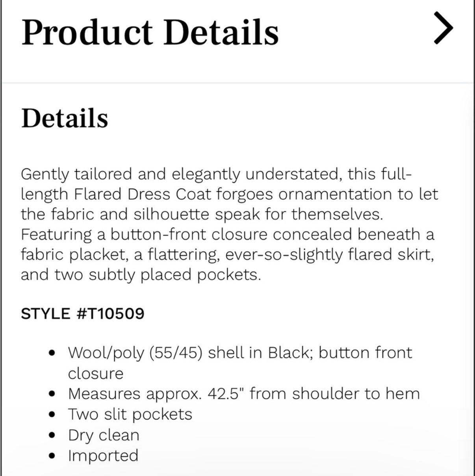The width and height of the screenshot is (475, 476).
Task: Click the bullet dot beside "Measures approx."
Action: [52, 394]
